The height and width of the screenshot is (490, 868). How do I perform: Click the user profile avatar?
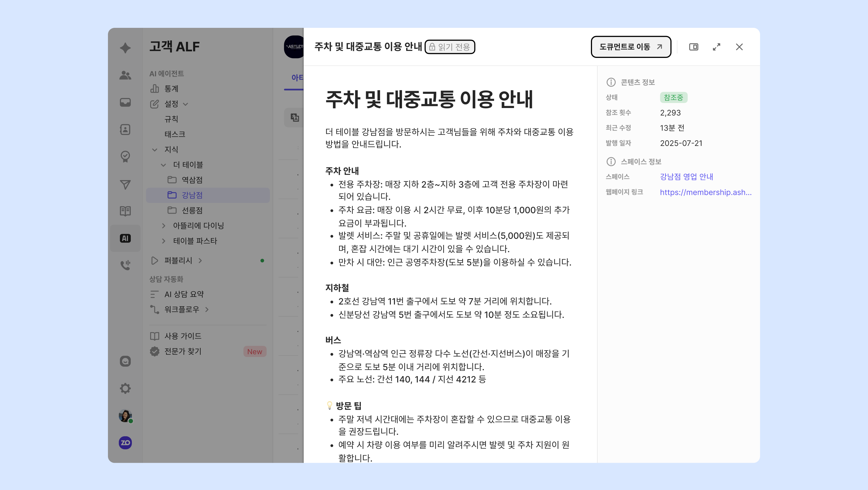point(125,415)
